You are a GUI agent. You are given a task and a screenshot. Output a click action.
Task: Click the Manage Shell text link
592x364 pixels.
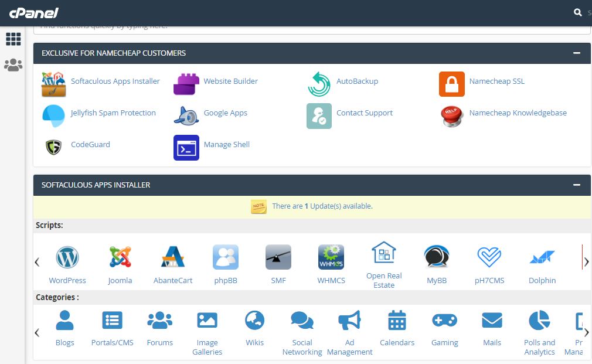point(226,145)
